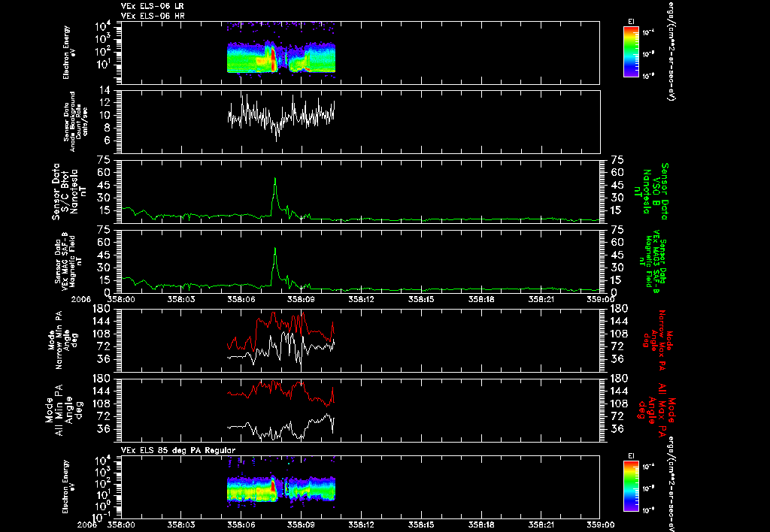Click the "10" tick on the count rate axis
Viewport: 770px width, 532px height.
[104, 116]
